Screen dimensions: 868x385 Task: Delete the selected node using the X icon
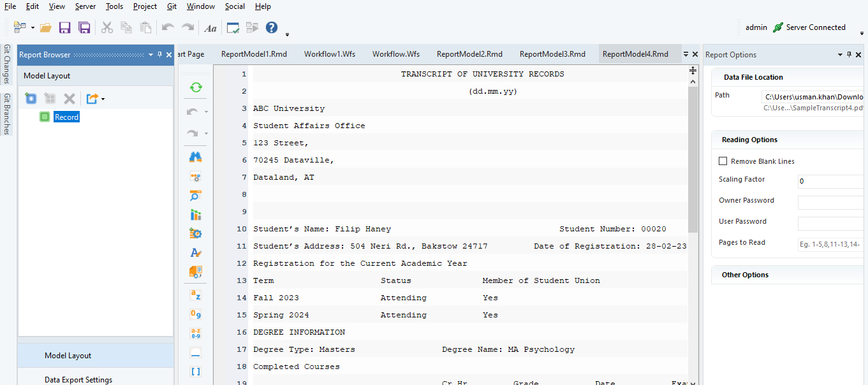pos(70,98)
